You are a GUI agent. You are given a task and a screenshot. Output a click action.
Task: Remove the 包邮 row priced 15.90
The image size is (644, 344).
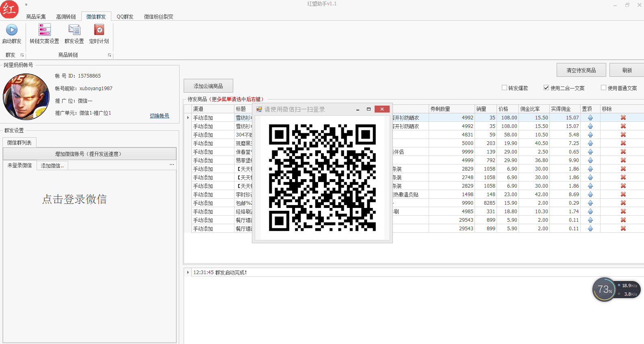click(x=623, y=203)
